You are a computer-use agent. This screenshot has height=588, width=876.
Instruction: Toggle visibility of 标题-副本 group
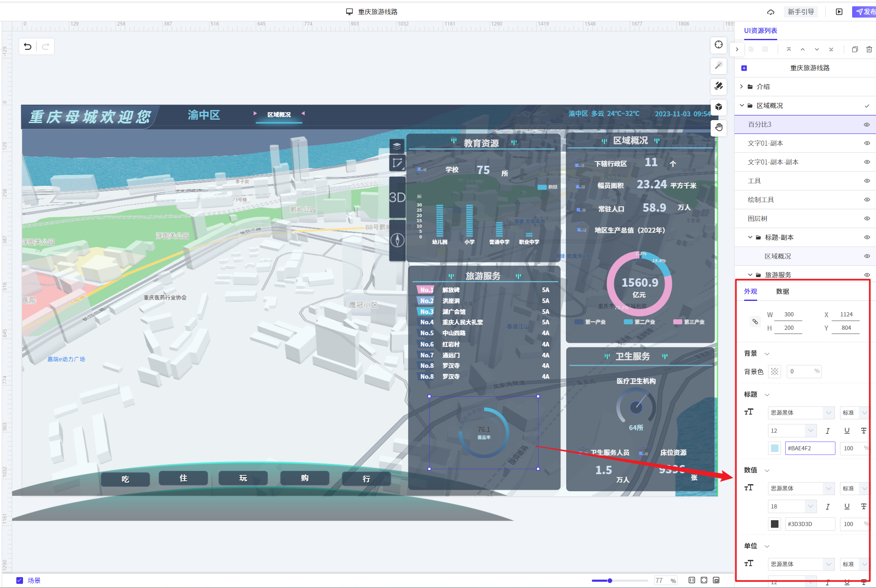[867, 237]
